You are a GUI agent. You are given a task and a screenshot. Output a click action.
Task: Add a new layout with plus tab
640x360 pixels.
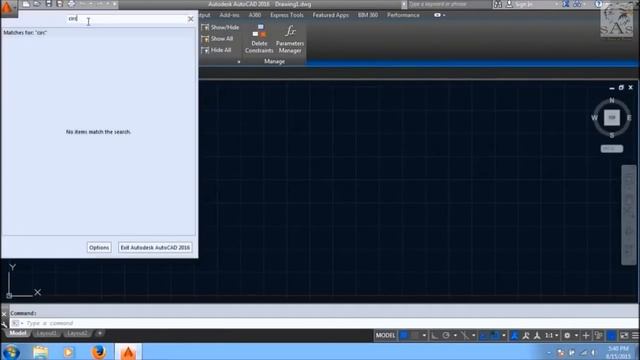100,333
